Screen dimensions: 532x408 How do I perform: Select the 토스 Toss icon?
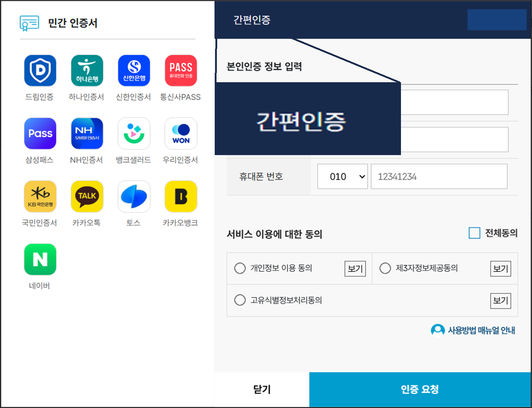pyautogui.click(x=134, y=196)
